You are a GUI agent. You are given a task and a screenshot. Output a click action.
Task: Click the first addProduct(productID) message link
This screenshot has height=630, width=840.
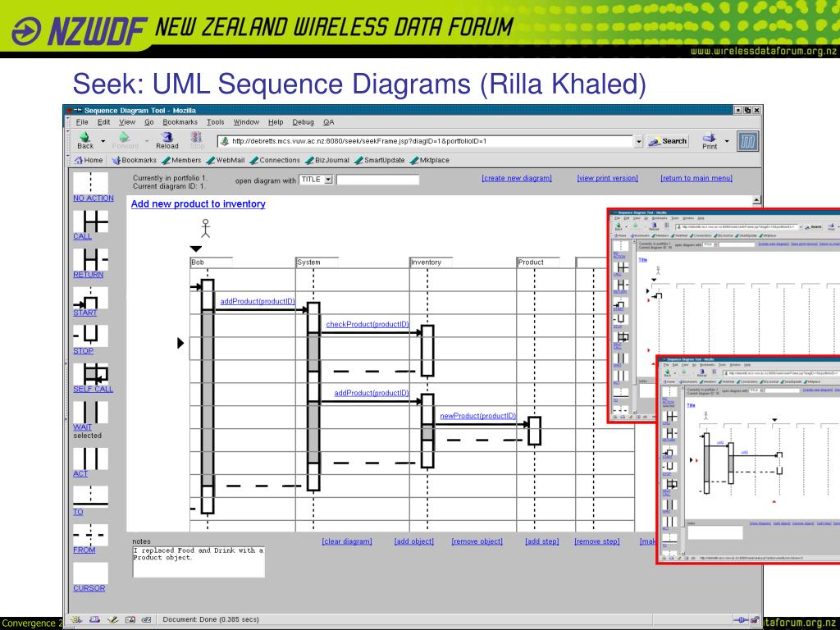point(258,302)
